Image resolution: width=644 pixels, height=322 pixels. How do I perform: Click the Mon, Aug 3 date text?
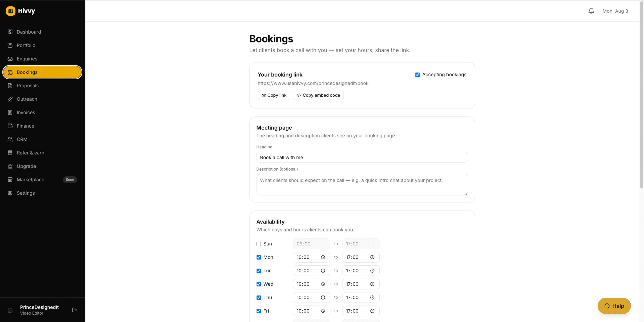615,11
